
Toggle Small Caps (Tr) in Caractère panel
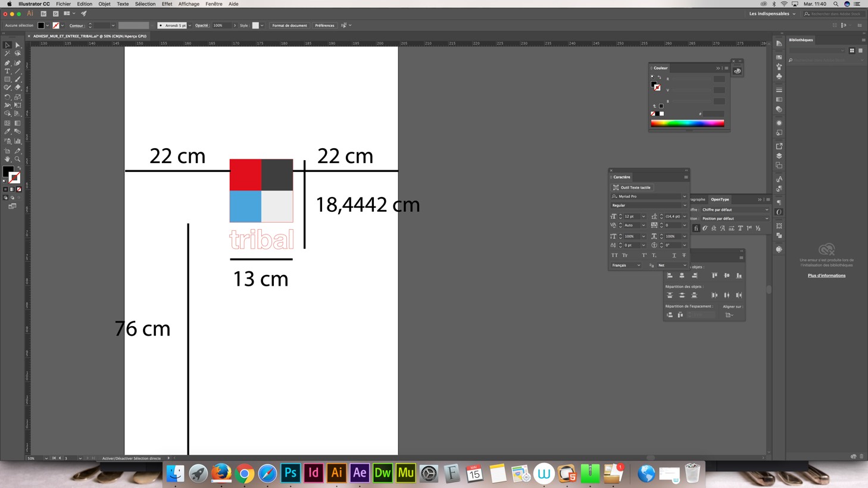point(625,255)
